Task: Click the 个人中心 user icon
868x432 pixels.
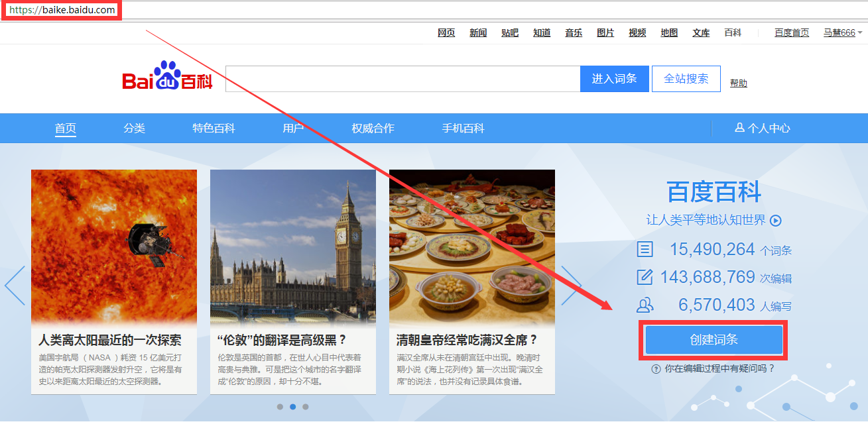Action: [739, 128]
